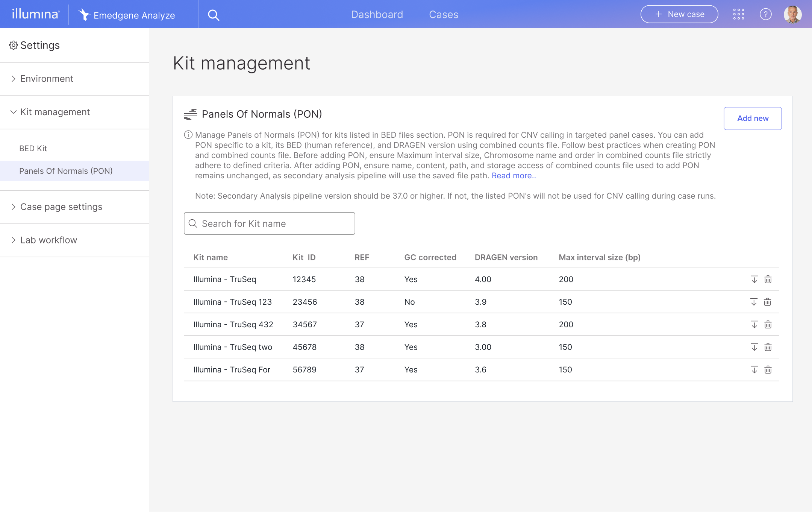This screenshot has width=812, height=512.
Task: Delete the Illumina - TruSeq 123 PON
Action: click(x=768, y=302)
